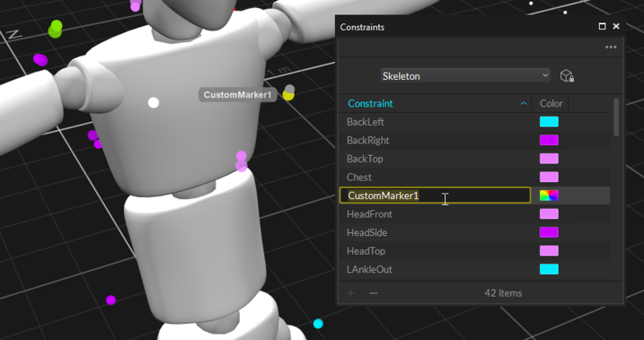Image resolution: width=644 pixels, height=340 pixels.
Task: Click the cyan color swatch for BackLeft
Action: pyautogui.click(x=549, y=122)
